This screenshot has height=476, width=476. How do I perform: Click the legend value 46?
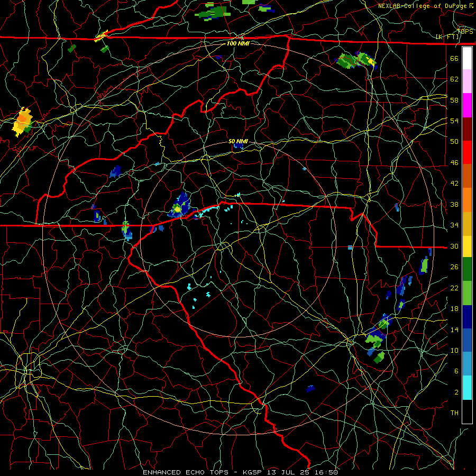(454, 163)
